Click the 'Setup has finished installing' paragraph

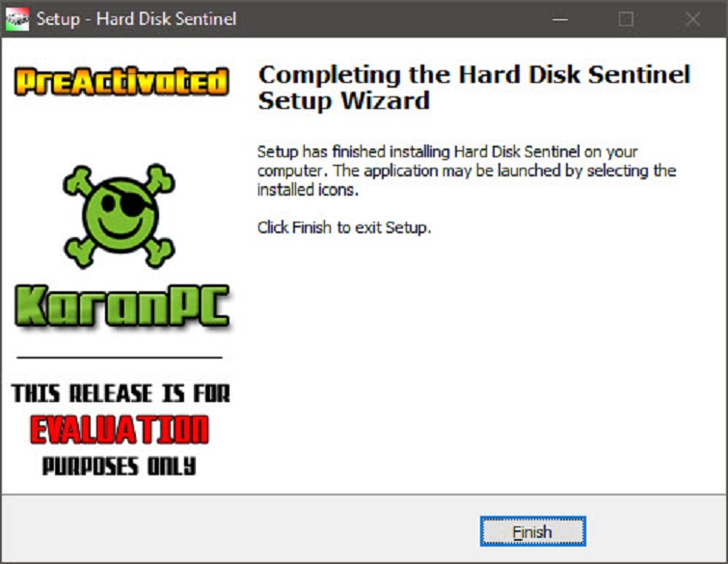(x=467, y=171)
